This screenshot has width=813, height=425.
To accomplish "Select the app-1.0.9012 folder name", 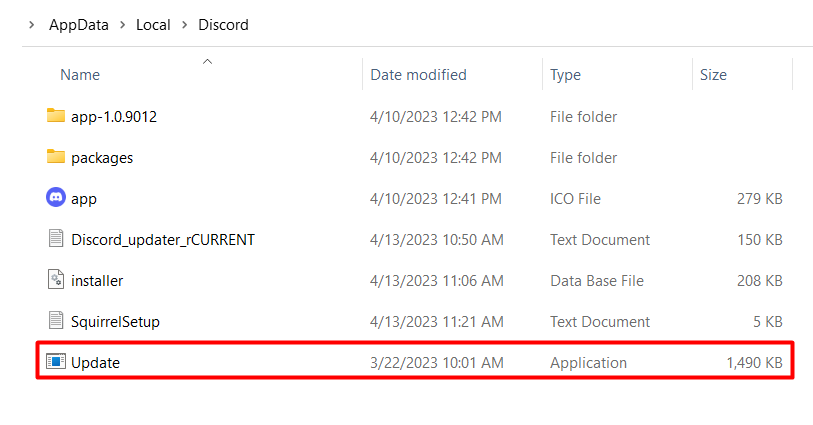I will pos(114,117).
